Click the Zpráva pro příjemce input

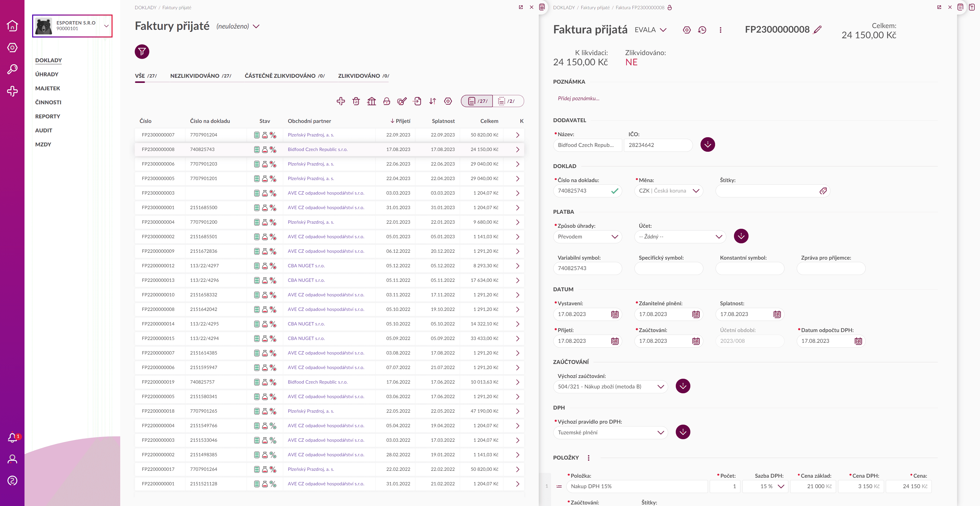point(831,268)
